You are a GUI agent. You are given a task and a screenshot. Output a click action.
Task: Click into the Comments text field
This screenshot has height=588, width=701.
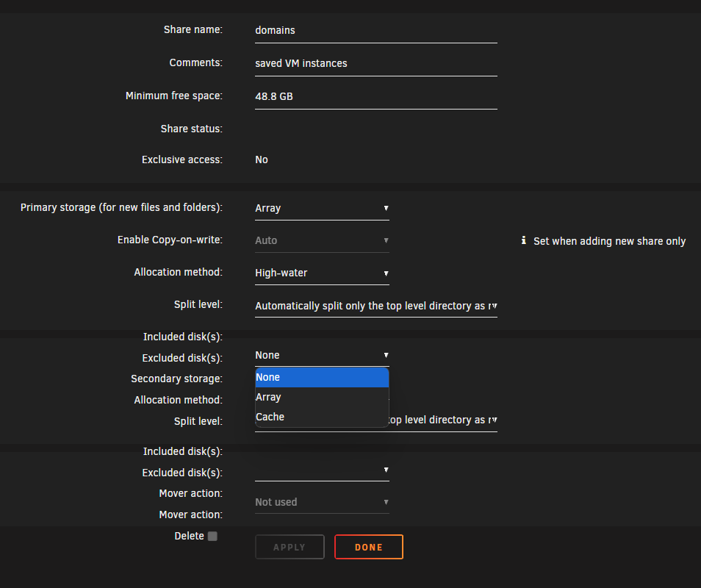(376, 63)
